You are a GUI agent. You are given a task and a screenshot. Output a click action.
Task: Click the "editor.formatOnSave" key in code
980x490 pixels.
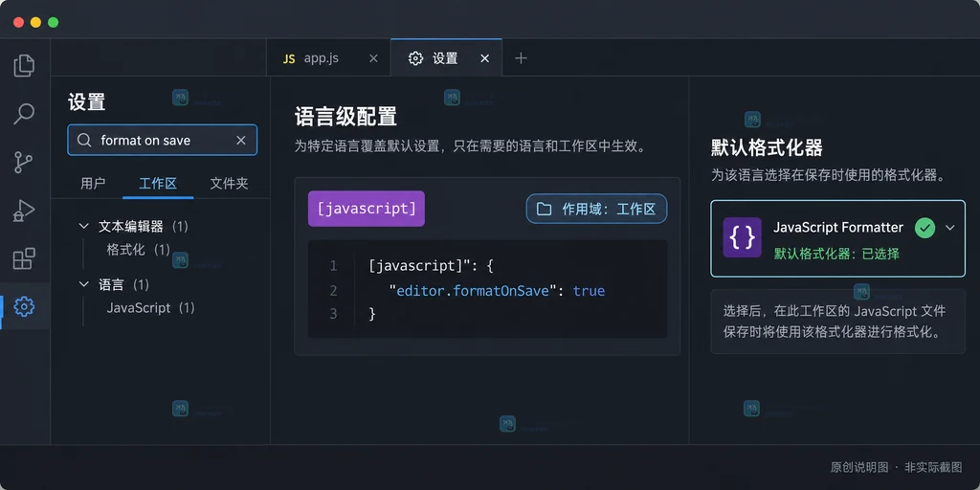point(473,291)
